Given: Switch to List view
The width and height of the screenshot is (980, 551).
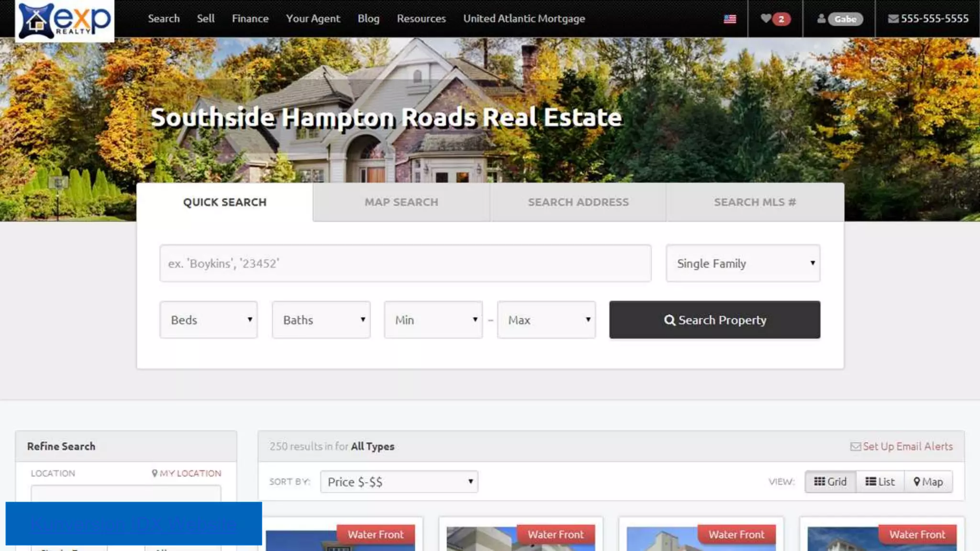Looking at the screenshot, I should click(880, 482).
